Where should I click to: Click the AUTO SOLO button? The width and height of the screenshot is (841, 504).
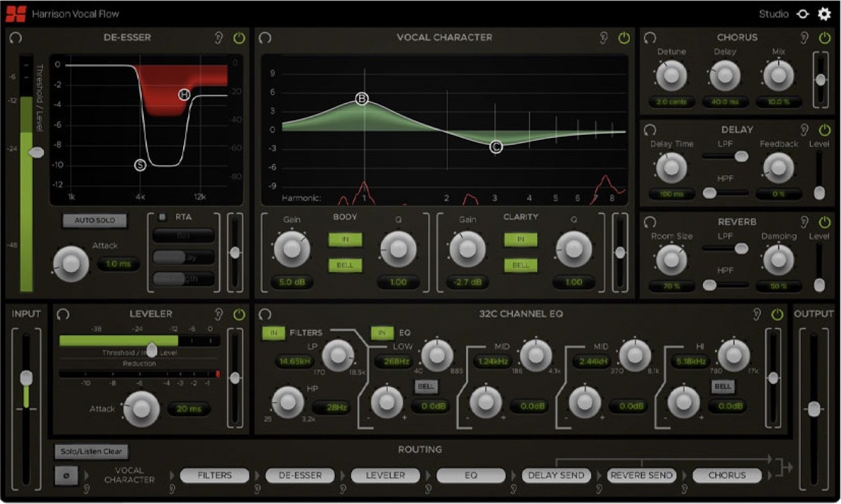point(95,221)
